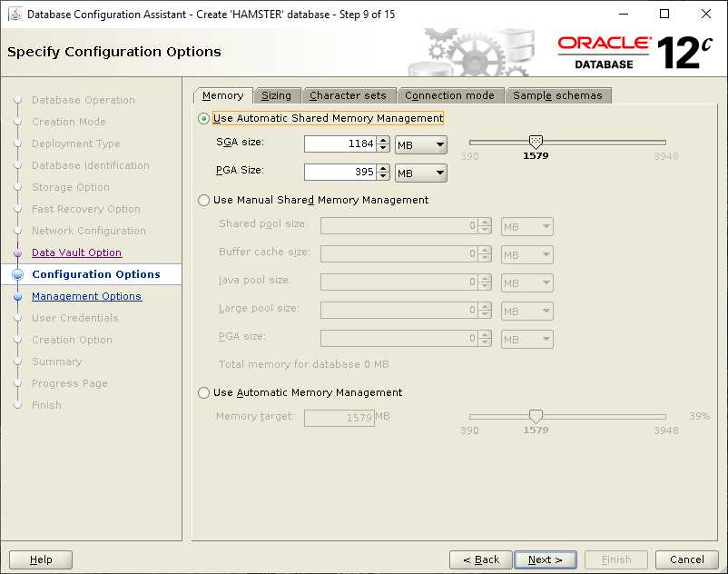Click the '3948' maximum label on SGA slider
This screenshot has width=728, height=574.
666,156
